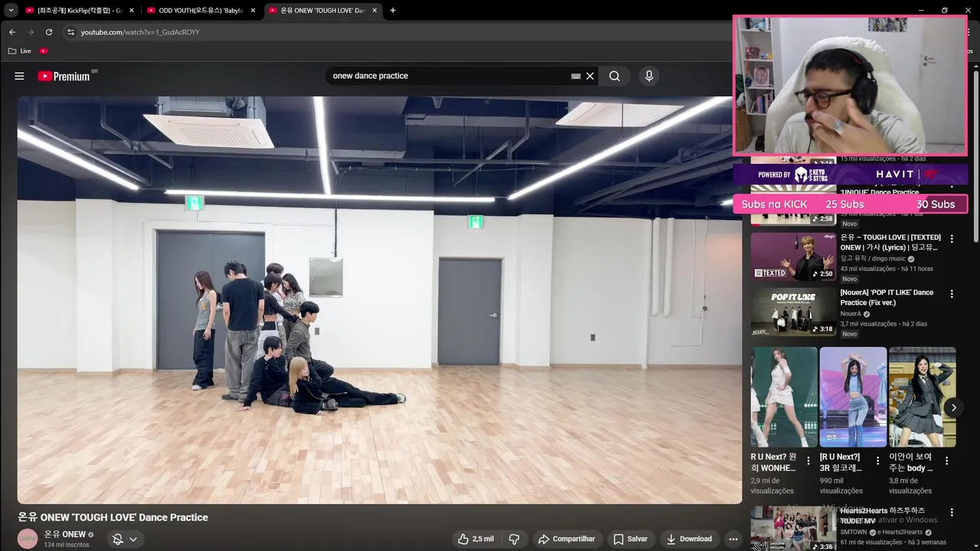The height and width of the screenshot is (551, 980).
Task: Visit the NouerA channel link
Action: coord(851,314)
